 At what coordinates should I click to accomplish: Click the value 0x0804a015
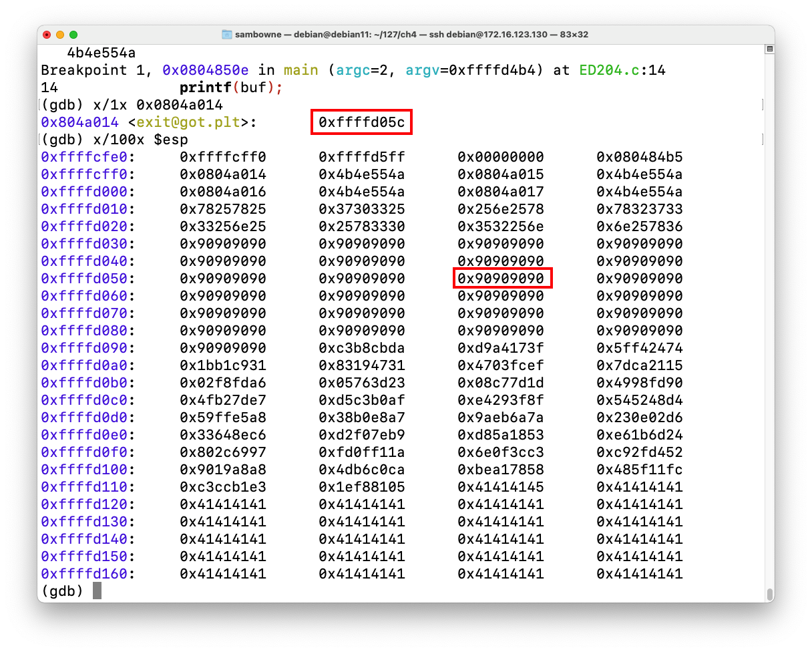pos(501,174)
